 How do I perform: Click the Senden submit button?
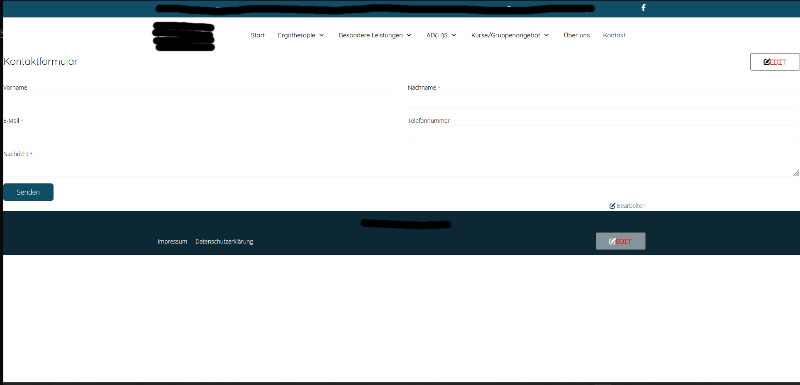coord(28,192)
